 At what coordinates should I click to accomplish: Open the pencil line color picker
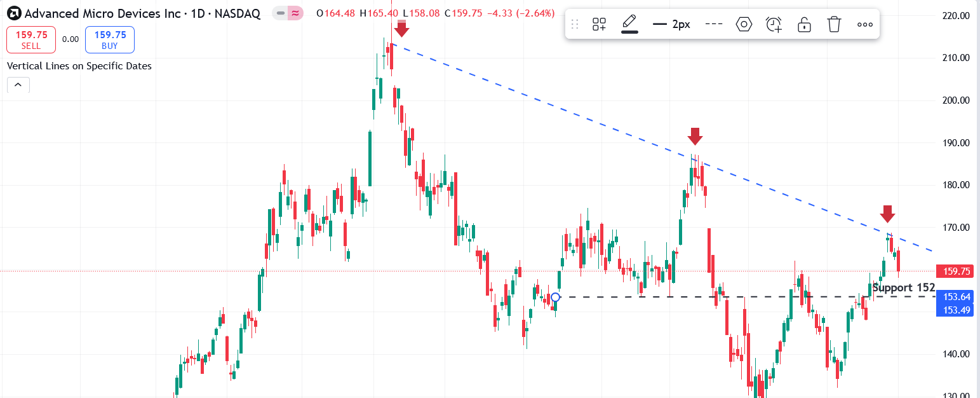(x=629, y=24)
